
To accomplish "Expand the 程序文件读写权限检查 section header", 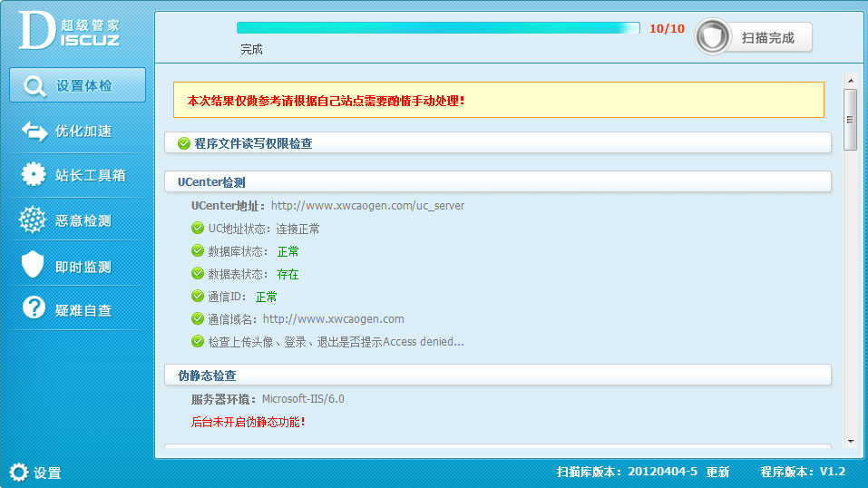I will [498, 143].
